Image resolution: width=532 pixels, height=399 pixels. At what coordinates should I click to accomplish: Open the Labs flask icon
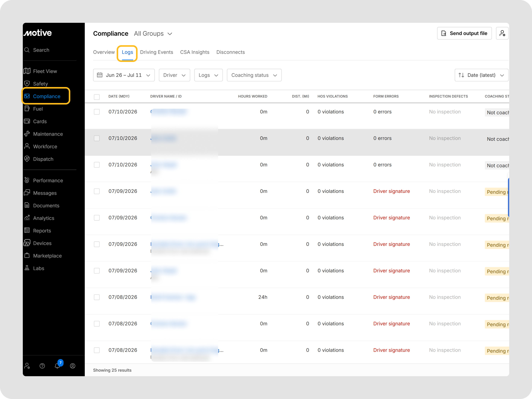click(27, 268)
